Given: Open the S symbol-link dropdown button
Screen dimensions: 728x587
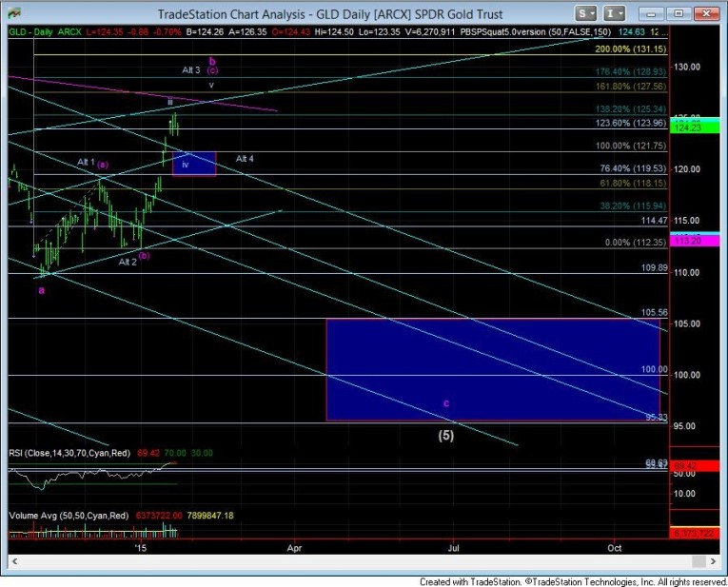Looking at the screenshot, I should tap(585, 13).
